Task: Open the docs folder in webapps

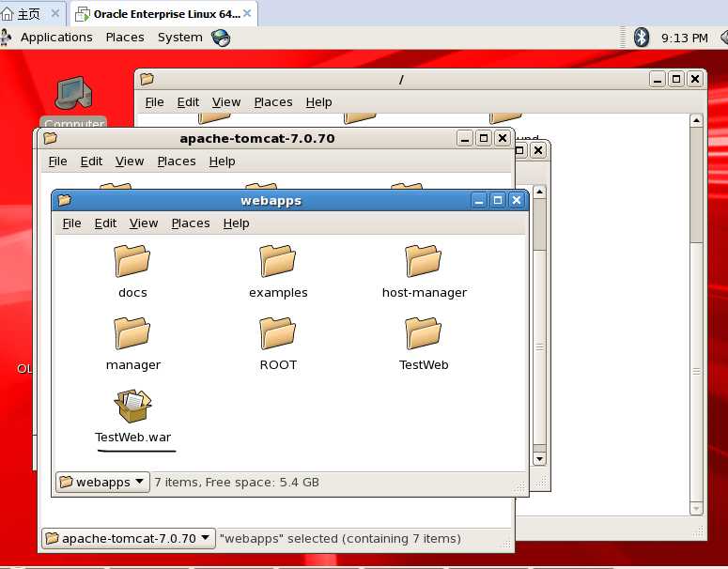Action: (x=132, y=261)
